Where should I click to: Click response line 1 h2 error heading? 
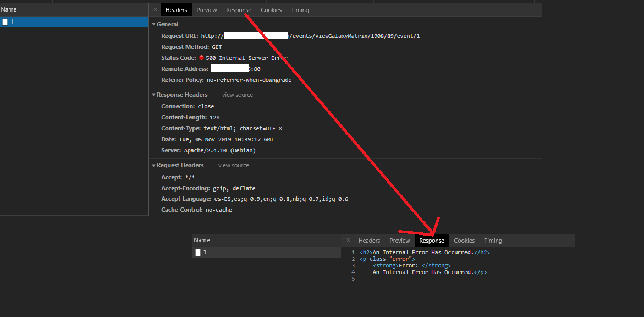click(x=425, y=253)
